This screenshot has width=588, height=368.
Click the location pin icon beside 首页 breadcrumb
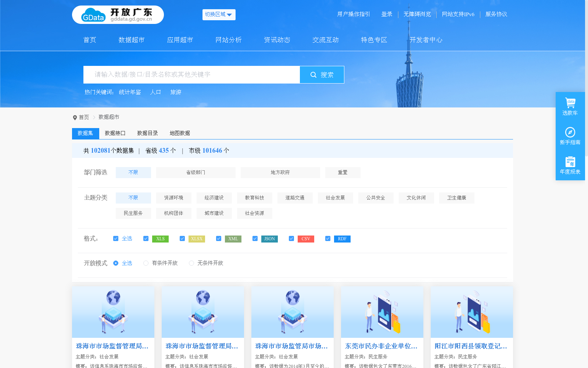click(75, 117)
